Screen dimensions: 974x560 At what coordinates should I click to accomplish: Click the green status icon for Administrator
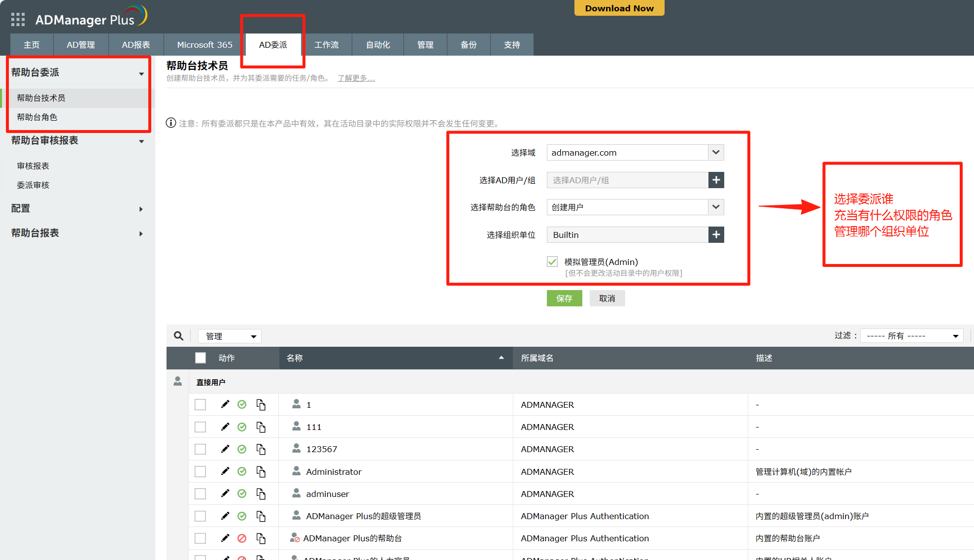click(x=242, y=471)
